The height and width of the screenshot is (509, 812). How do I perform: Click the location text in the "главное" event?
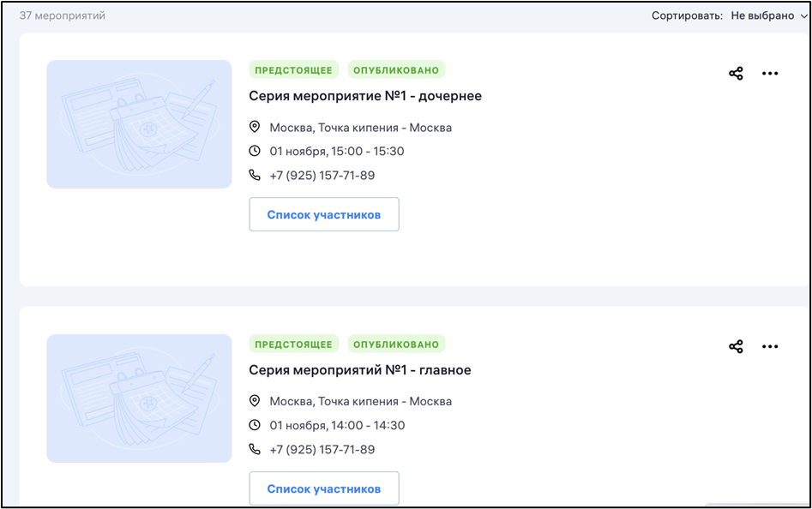pyautogui.click(x=360, y=401)
